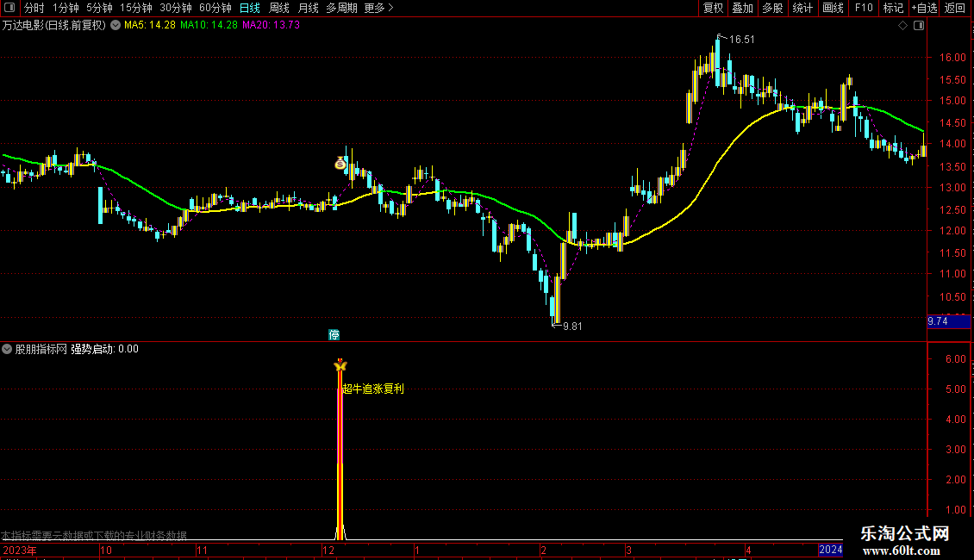Click the 返回 back button
The height and width of the screenshot is (560, 974).
pos(955,8)
